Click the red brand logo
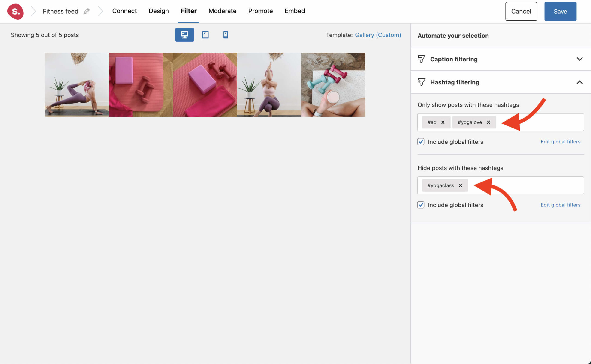This screenshot has height=364, width=591. (x=15, y=11)
